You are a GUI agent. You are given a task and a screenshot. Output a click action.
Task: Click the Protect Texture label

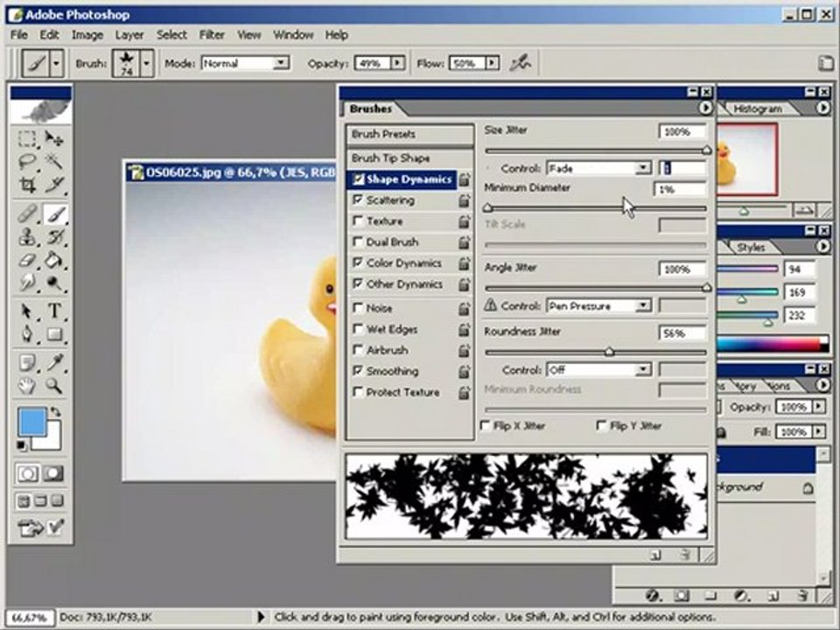[x=402, y=392]
